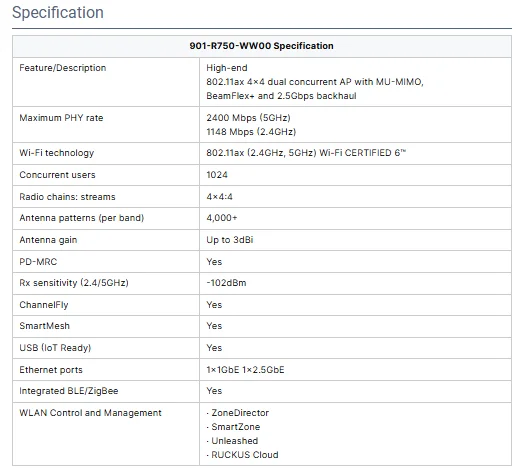Select the Yes value for ChannelFly

pos(214,305)
